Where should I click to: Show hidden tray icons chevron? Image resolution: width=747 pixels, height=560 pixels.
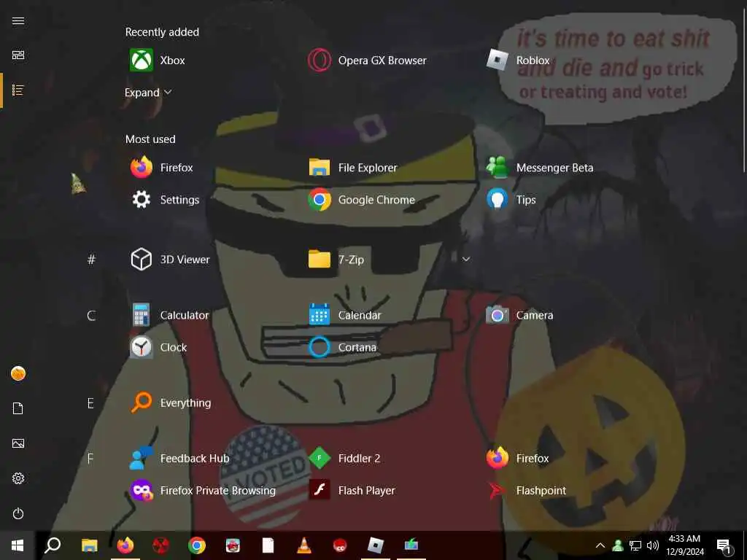coord(600,545)
